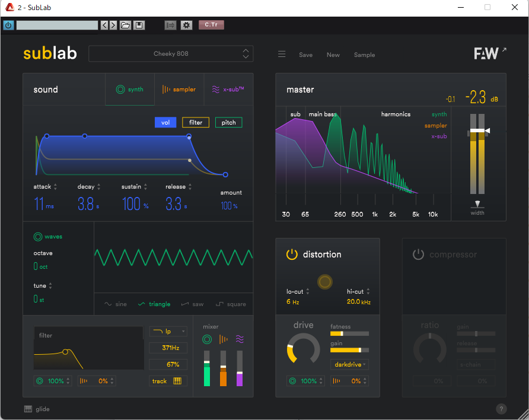Select the square waveform
529x420 pixels.
231,304
